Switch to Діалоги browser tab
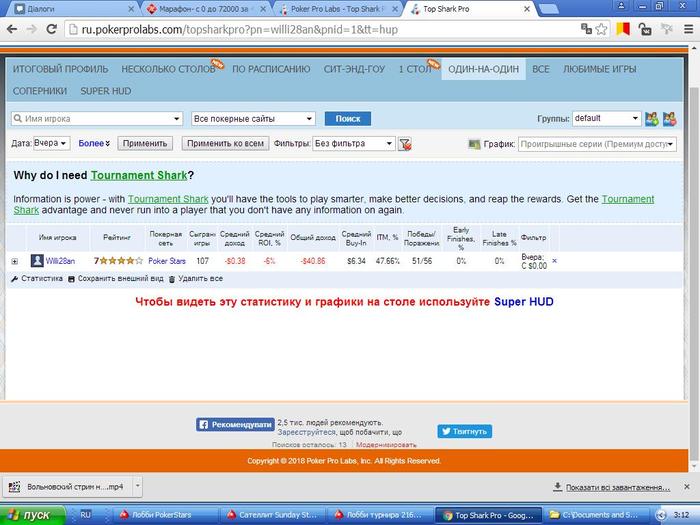The height and width of the screenshot is (525, 700). click(x=69, y=8)
